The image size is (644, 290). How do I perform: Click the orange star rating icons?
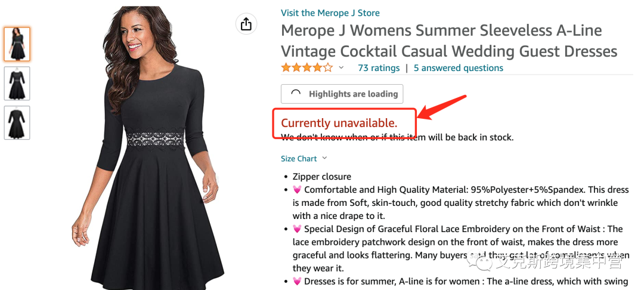point(306,68)
